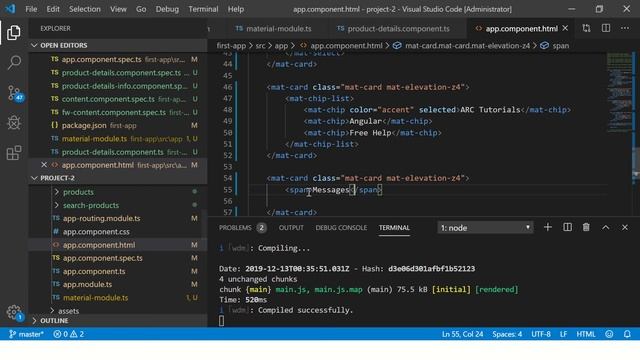Open the Search view in activity bar

pos(14,62)
